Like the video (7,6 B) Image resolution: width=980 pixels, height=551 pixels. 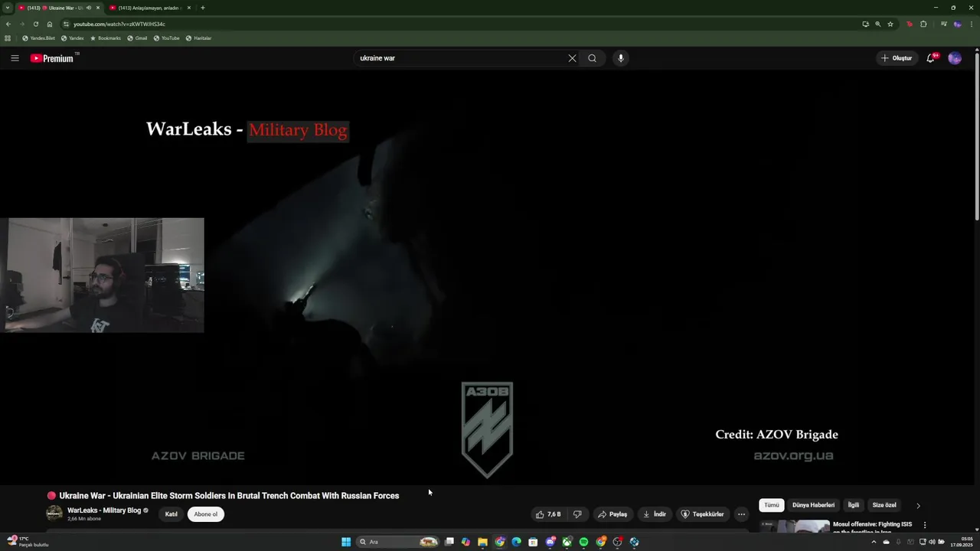548,514
